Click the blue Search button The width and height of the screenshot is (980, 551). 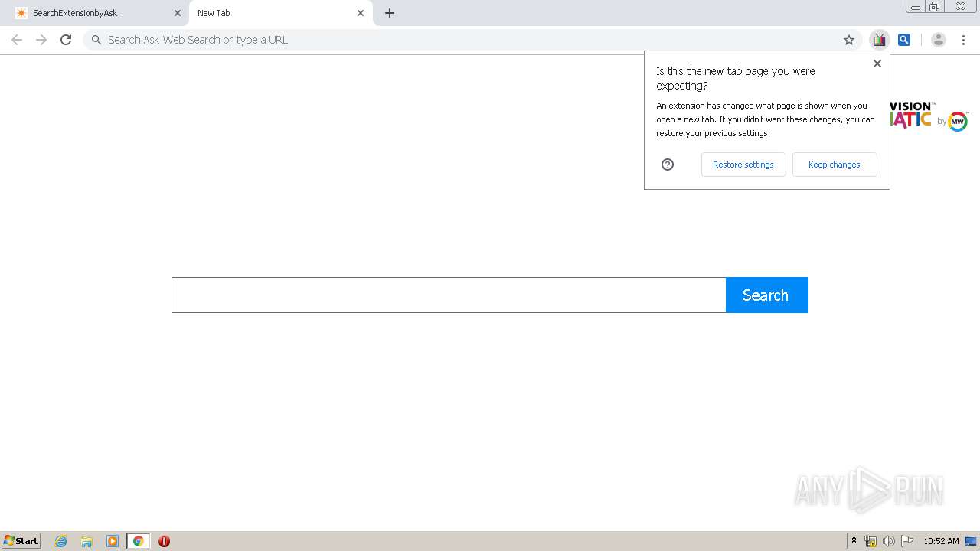tap(766, 295)
